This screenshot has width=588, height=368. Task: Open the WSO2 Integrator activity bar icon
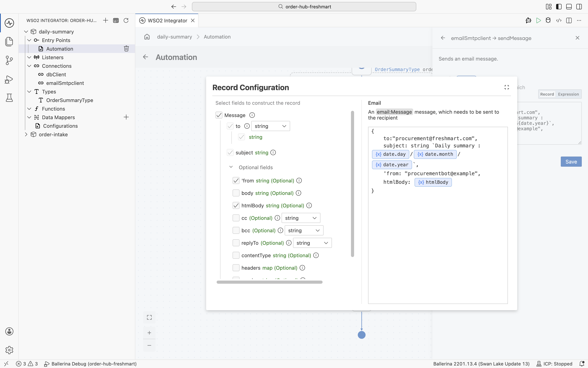[9, 23]
